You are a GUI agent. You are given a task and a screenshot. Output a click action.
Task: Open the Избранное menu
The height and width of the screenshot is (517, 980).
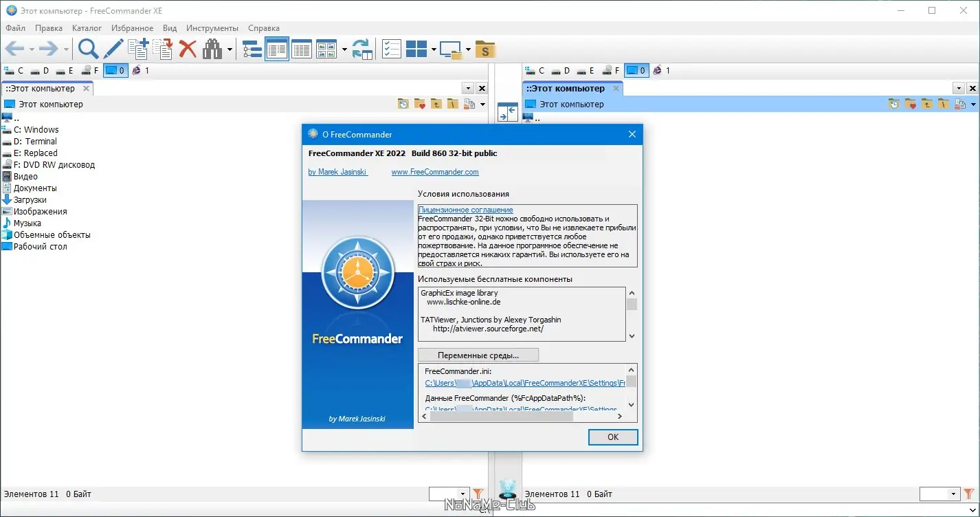pyautogui.click(x=132, y=28)
